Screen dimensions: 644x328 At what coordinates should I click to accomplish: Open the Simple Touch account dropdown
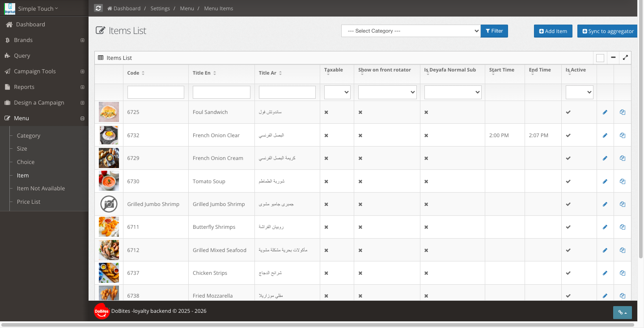click(38, 8)
